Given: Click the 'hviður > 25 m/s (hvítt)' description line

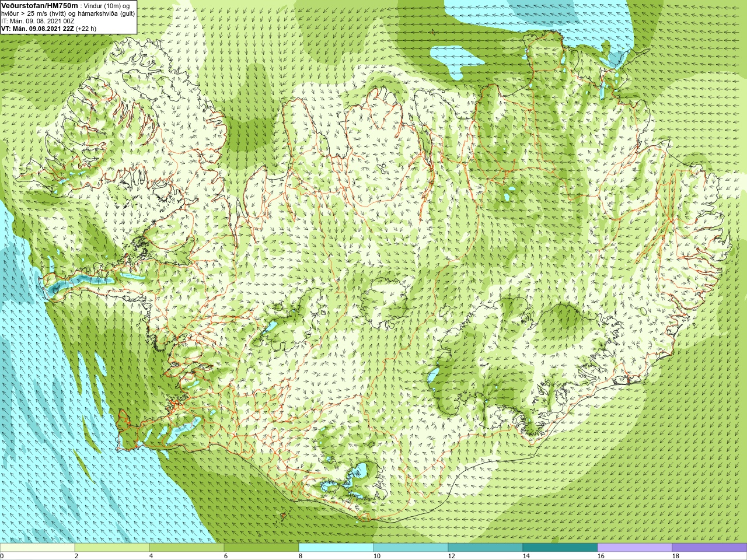Looking at the screenshot, I should point(68,13).
